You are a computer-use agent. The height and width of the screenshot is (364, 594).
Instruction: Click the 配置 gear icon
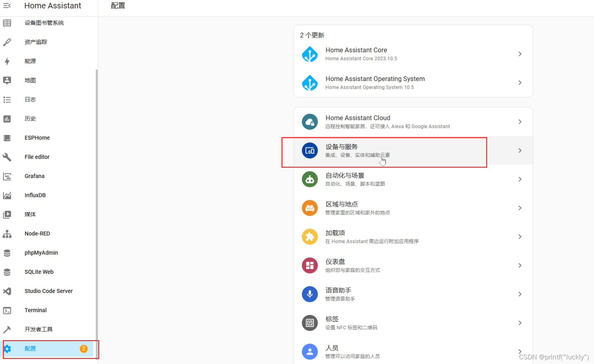pos(8,349)
